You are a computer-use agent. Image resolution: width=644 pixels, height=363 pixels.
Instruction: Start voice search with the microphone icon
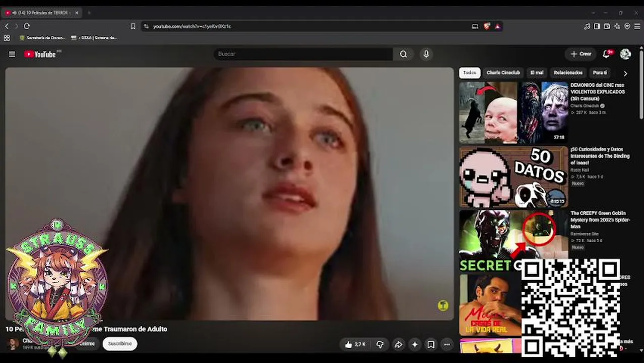tap(426, 54)
